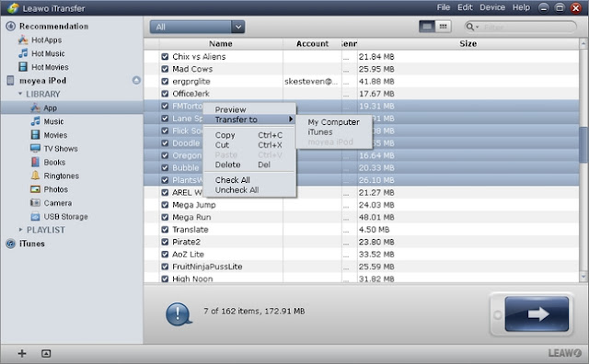Viewport: 589px width, 364px height.
Task: Click the eject icon beside moyea iPod
Action: [x=136, y=80]
